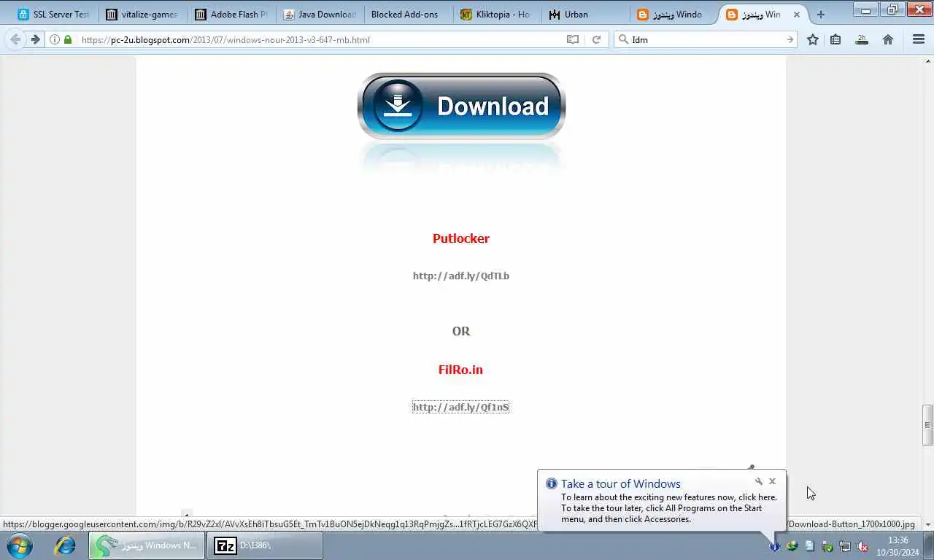Switch to the Java Download tab

[320, 14]
